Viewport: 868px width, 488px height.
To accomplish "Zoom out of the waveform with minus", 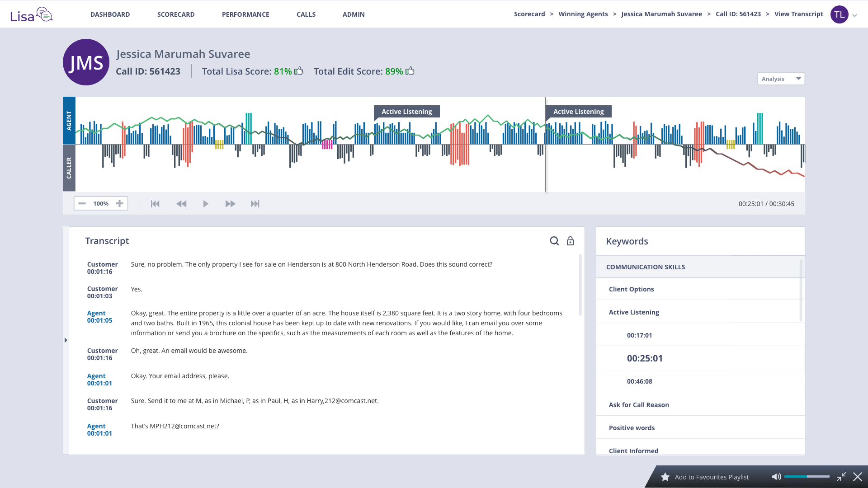I will (x=82, y=203).
